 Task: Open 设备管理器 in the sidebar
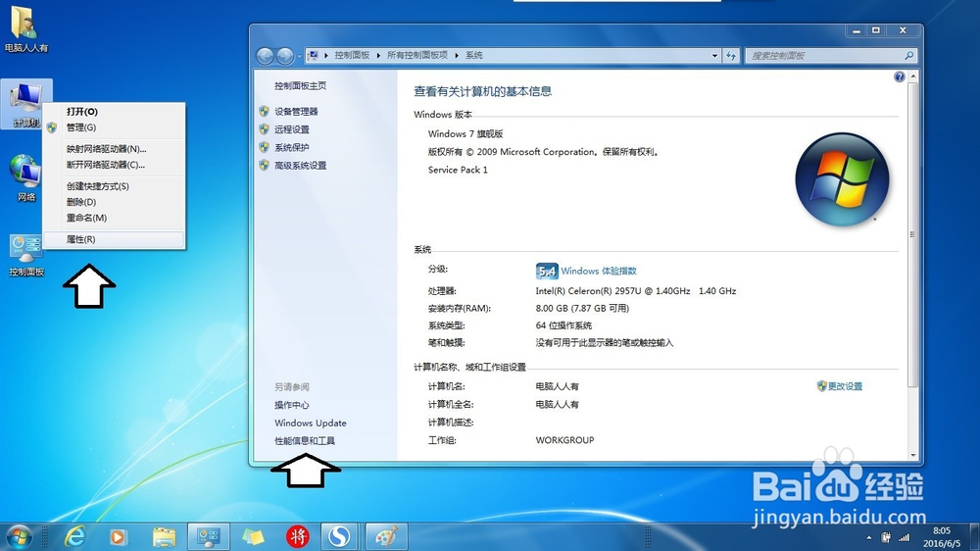(296, 112)
